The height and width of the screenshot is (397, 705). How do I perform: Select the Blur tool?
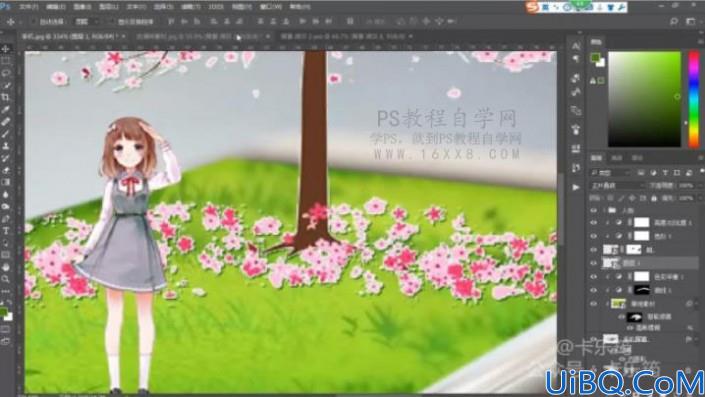[6, 194]
